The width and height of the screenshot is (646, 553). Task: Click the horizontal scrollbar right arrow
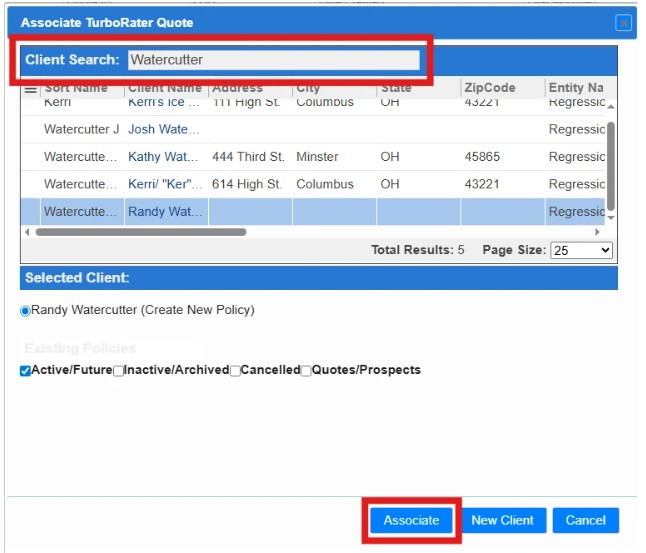click(597, 232)
